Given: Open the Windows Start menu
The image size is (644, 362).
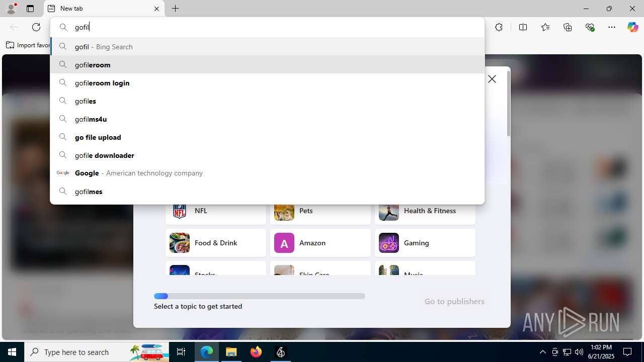Looking at the screenshot, I should (x=12, y=352).
